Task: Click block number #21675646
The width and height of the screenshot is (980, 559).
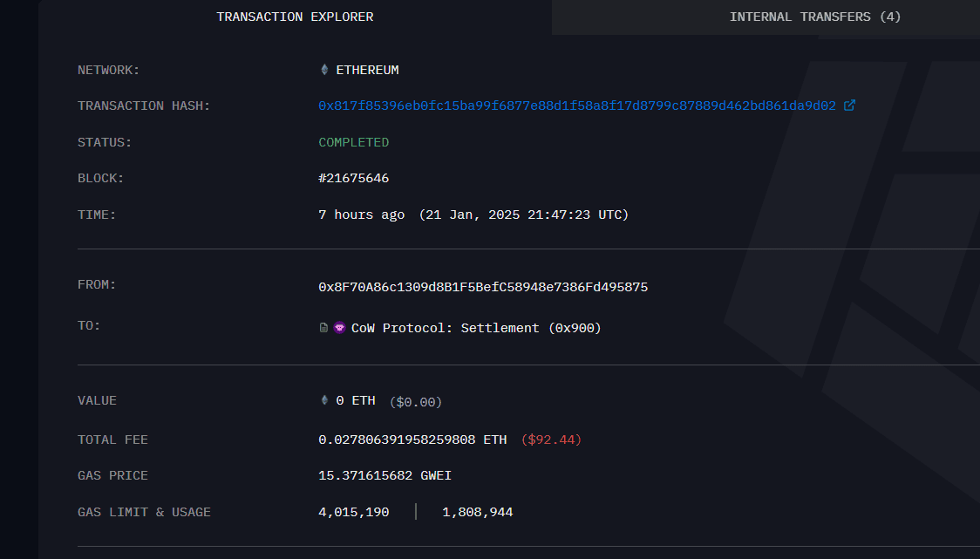Action: pos(353,178)
